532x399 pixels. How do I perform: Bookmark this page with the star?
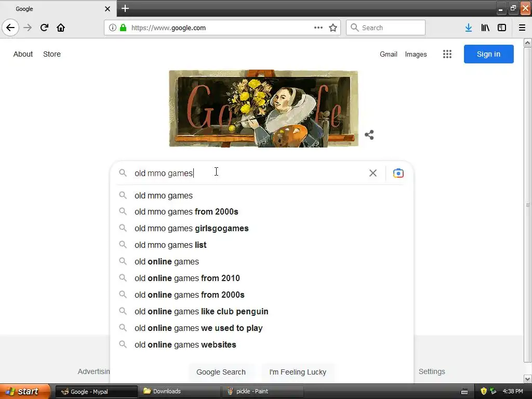point(333,28)
